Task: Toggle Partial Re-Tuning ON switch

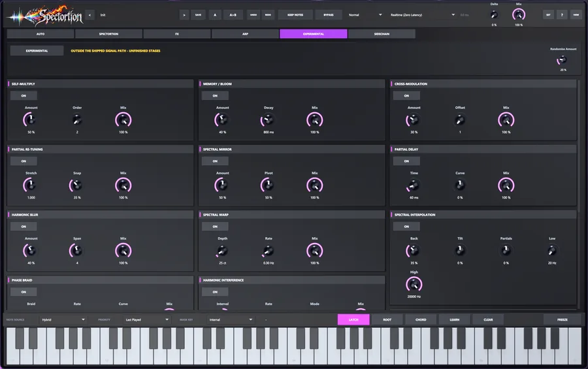Action: coord(24,161)
